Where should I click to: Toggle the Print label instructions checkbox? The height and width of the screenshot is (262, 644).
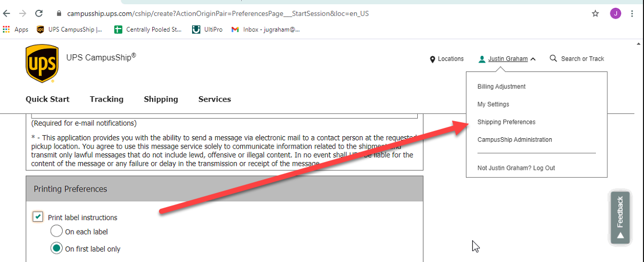(x=38, y=216)
